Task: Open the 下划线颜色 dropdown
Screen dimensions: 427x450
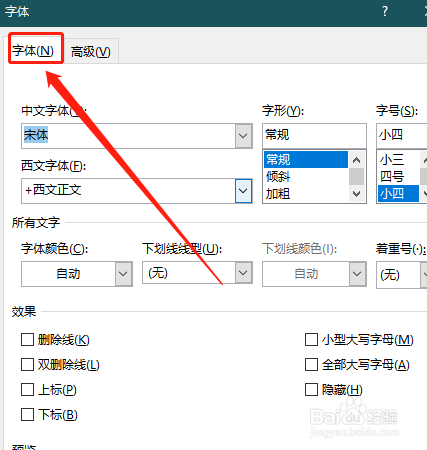Action: coord(357,274)
